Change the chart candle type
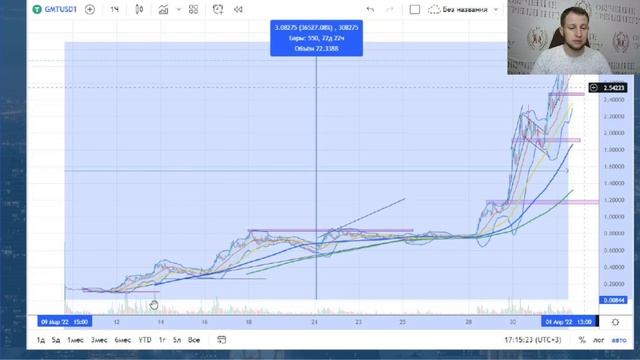 pyautogui.click(x=139, y=9)
